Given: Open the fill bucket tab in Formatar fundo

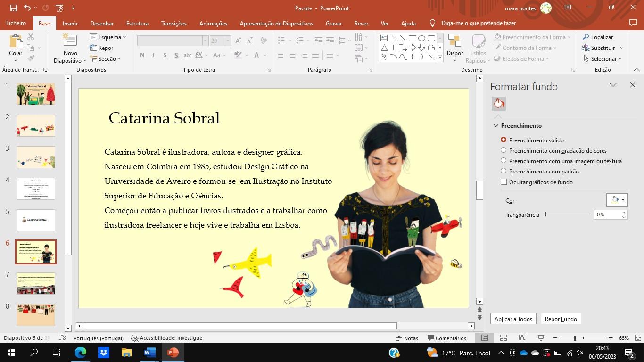Looking at the screenshot, I should coord(499,104).
